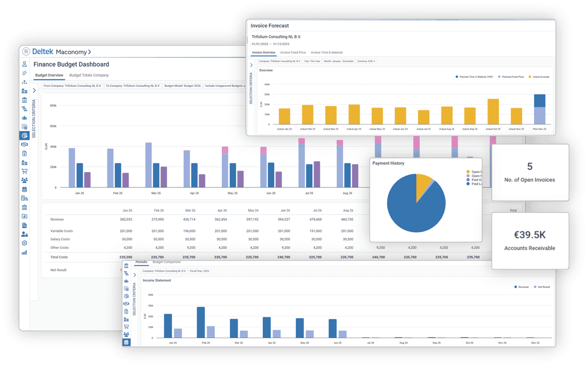This screenshot has width=588, height=366.
Task: Open the handshake icon in Finance Budget sidebar
Action: [x=24, y=145]
